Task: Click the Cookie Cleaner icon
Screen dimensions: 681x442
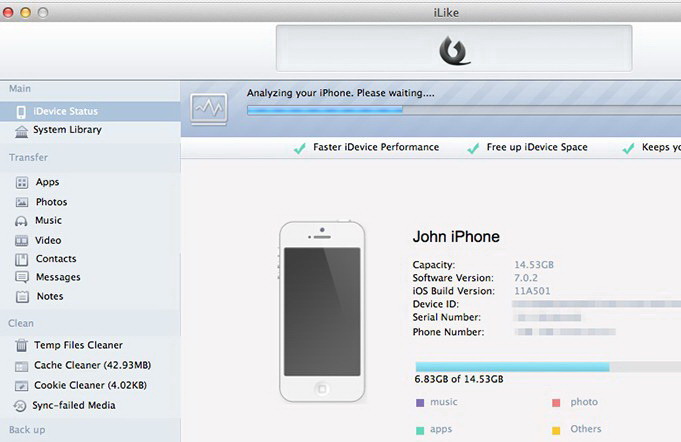Action: 21,386
